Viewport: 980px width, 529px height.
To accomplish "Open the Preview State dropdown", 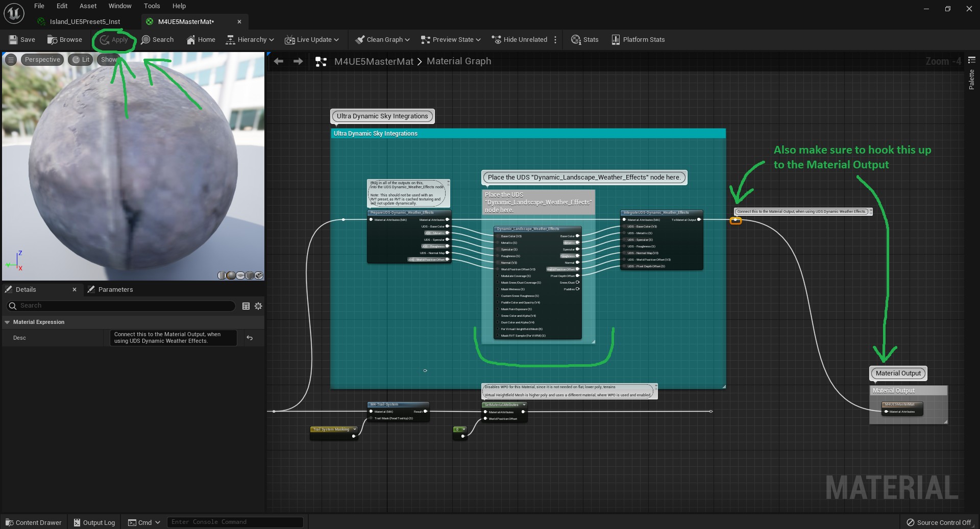I will point(450,40).
